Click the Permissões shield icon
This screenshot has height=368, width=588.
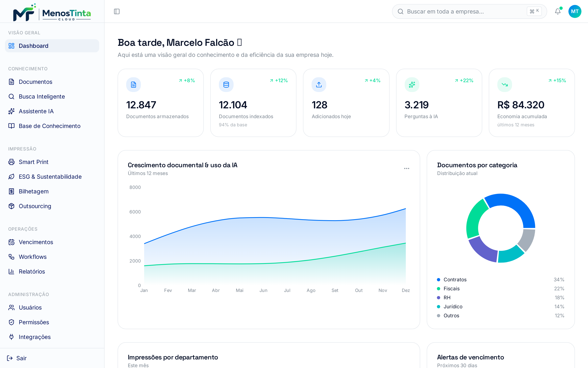click(x=11, y=322)
